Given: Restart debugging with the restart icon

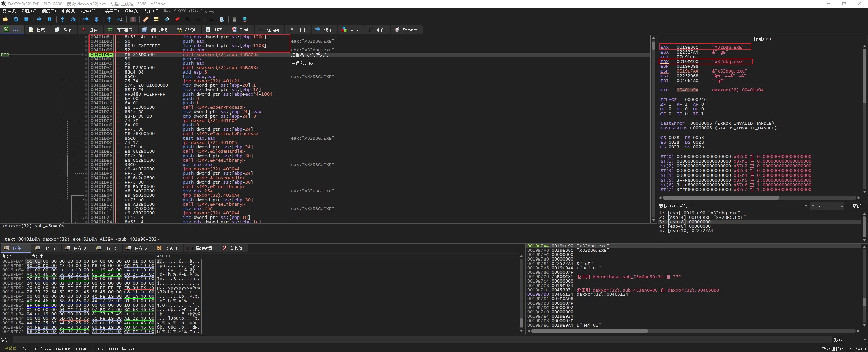Looking at the screenshot, I should click(16, 19).
